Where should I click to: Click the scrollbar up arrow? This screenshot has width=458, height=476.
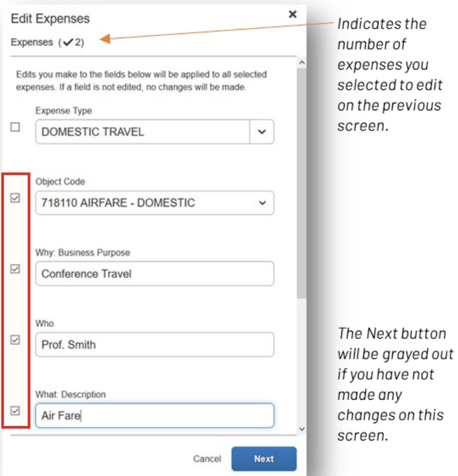click(x=302, y=61)
